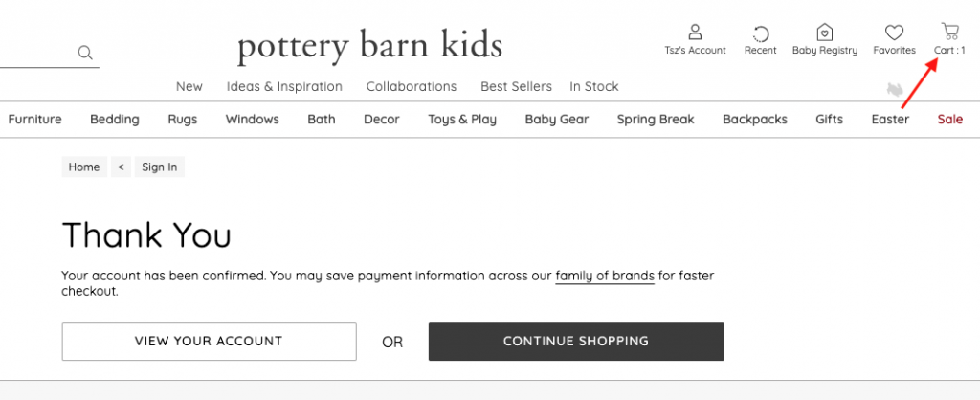Open the shopping Cart icon
The width and height of the screenshot is (980, 400).
[x=949, y=31]
